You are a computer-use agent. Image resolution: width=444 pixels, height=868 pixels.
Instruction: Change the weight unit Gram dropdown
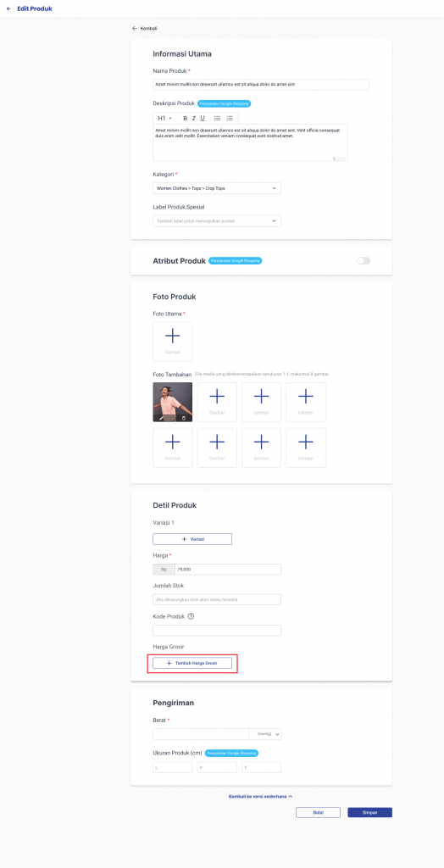[266, 734]
